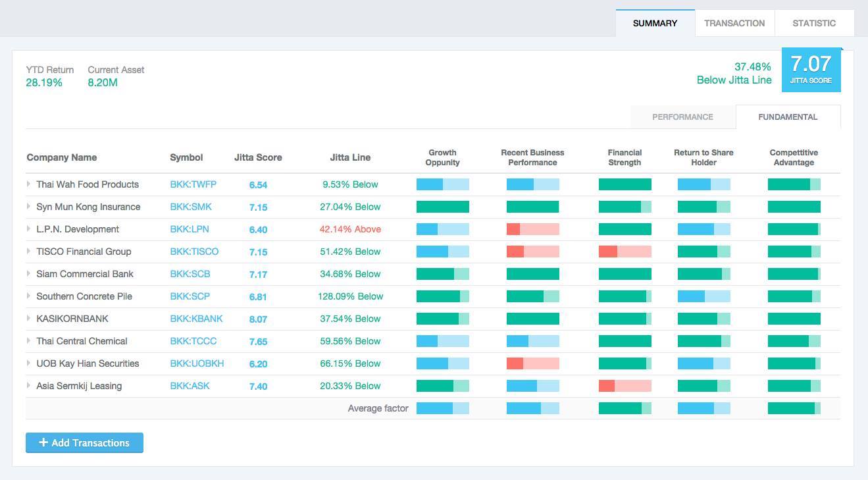The image size is (868, 480).
Task: Expand the TISCO Financial Group row
Action: click(29, 252)
